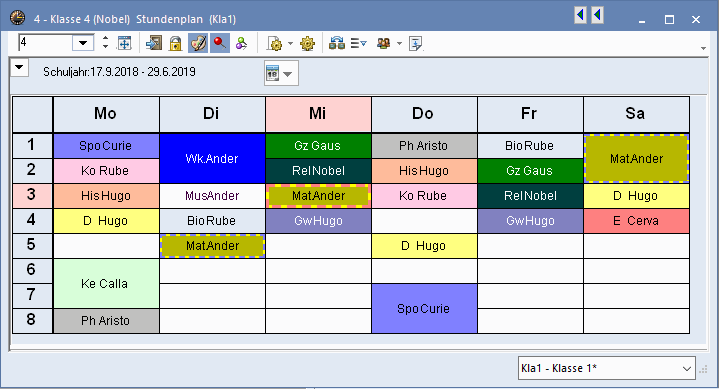Select the His Hugo lesson on Monday
This screenshot has width=719, height=389.
click(106, 196)
